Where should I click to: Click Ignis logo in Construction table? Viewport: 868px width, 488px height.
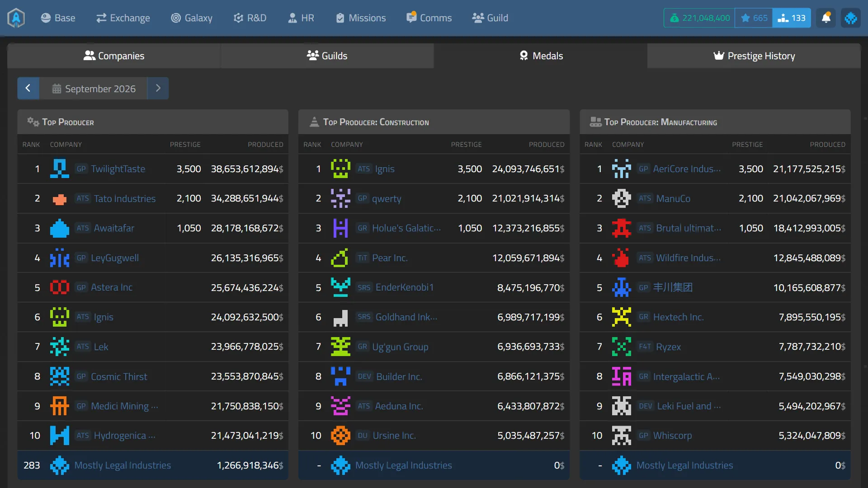pyautogui.click(x=340, y=169)
